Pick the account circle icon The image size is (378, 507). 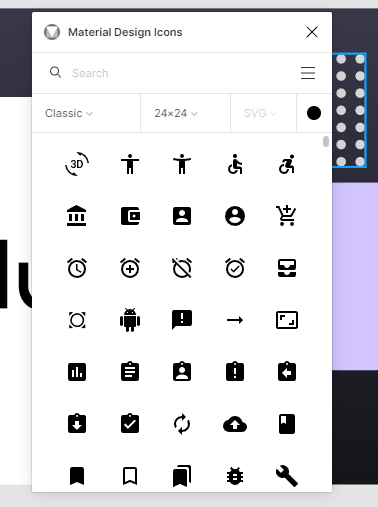pos(235,216)
